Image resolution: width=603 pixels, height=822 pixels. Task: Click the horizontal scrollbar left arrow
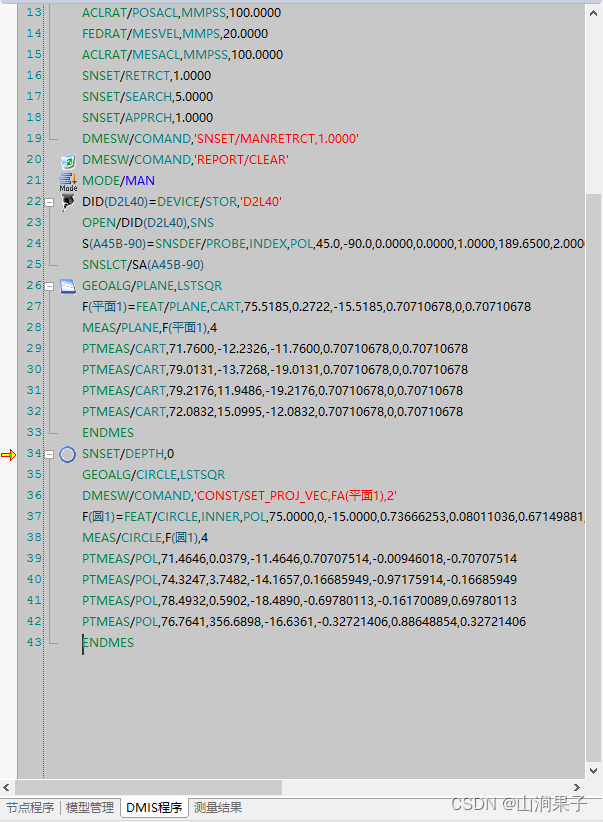pos(6,787)
